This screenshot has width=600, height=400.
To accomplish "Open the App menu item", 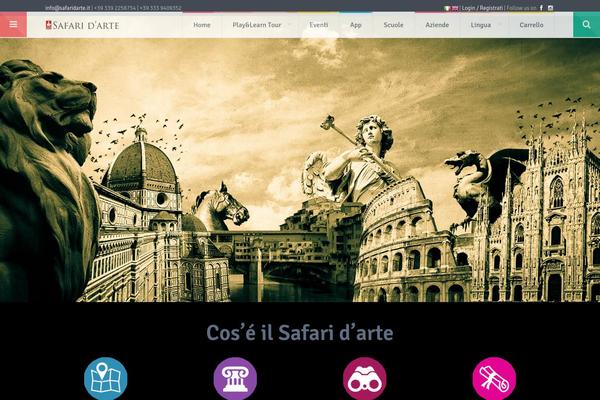I will 355,25.
